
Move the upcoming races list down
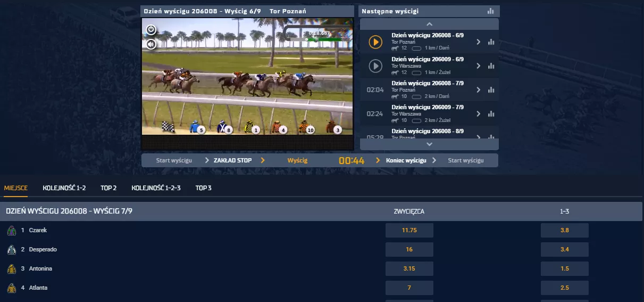(429, 144)
